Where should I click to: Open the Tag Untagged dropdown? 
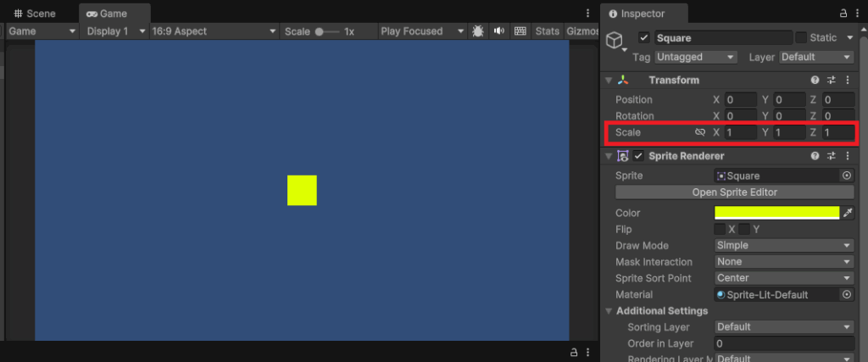point(696,57)
